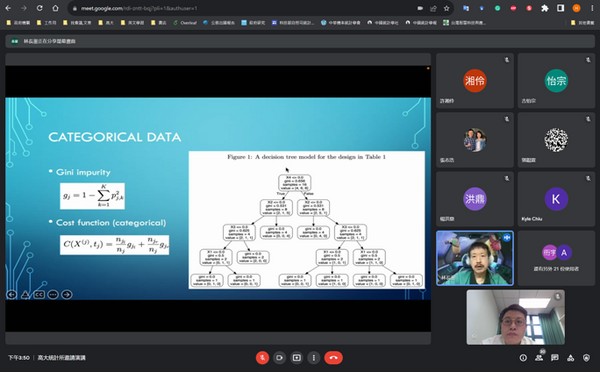The image size is (600, 372).
Task: Go to browser home page
Action: [x=55, y=8]
